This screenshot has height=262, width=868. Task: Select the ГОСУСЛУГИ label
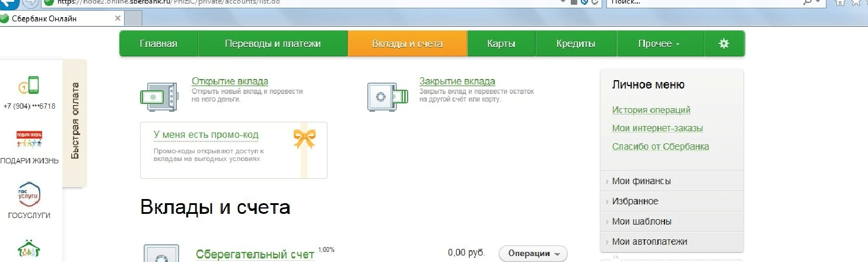tap(29, 216)
